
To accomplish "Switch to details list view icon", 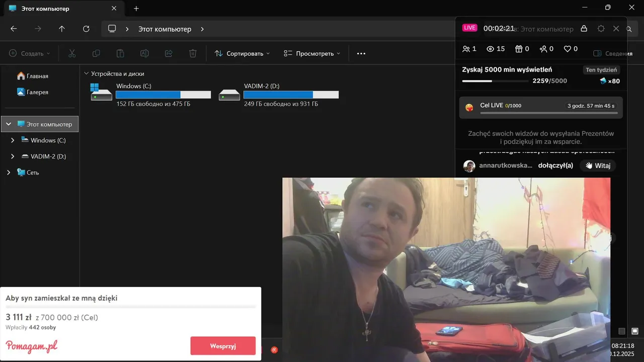I will point(622,331).
